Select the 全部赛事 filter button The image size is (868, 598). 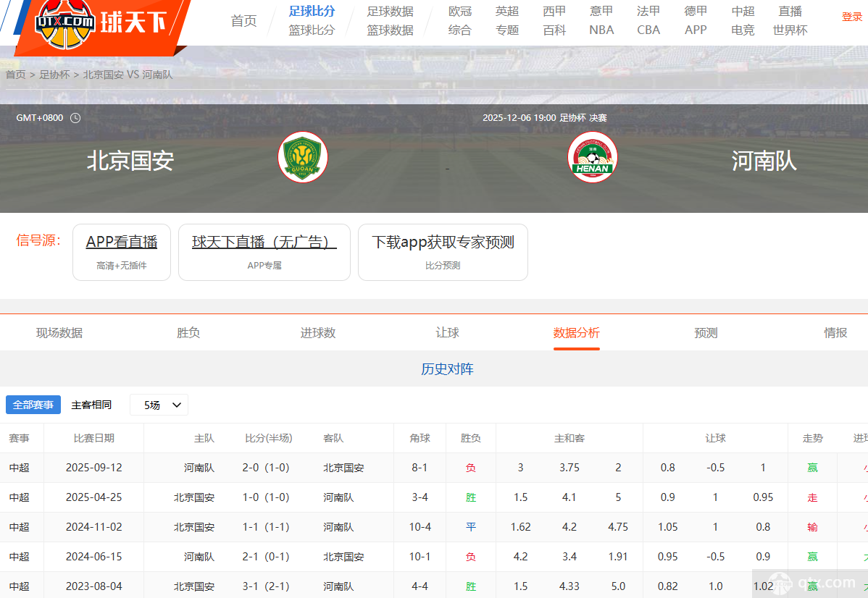pos(33,405)
